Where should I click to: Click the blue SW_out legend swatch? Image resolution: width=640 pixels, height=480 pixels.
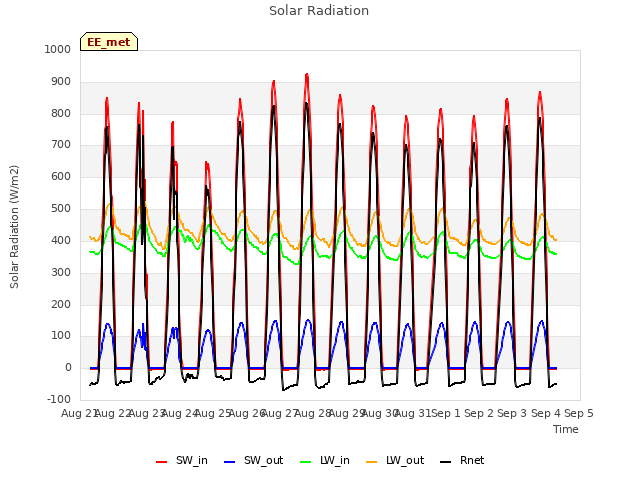(230, 462)
